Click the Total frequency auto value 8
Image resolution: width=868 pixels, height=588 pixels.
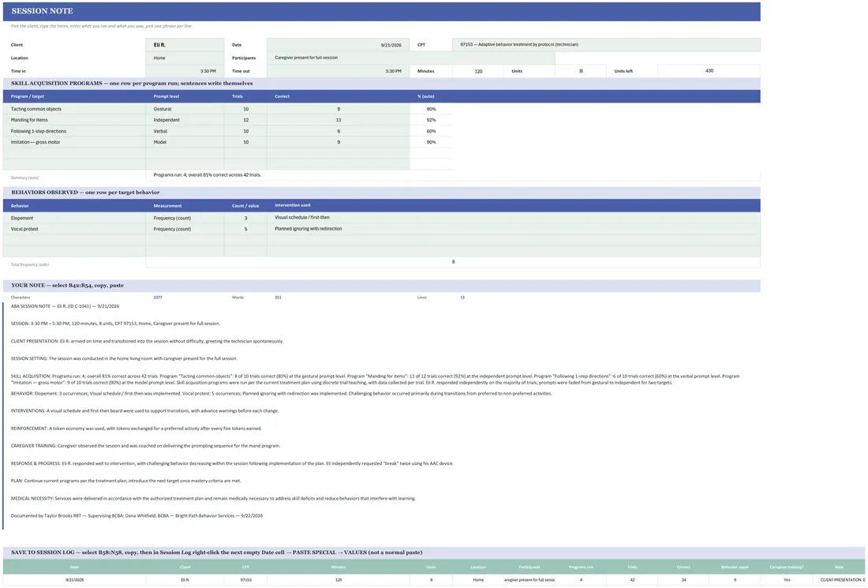coord(453,262)
